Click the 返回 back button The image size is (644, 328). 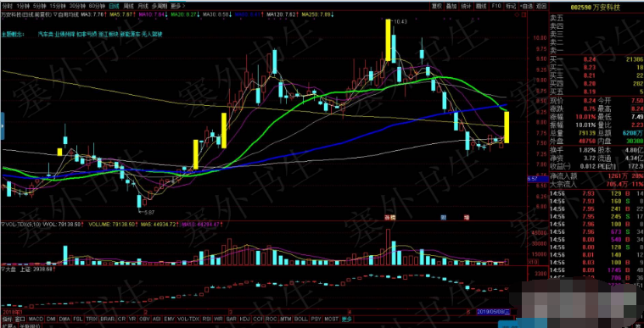(x=541, y=6)
